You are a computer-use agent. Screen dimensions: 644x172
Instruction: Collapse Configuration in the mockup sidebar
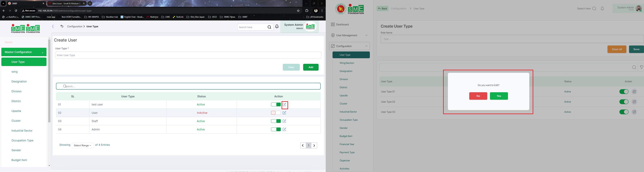[349, 46]
